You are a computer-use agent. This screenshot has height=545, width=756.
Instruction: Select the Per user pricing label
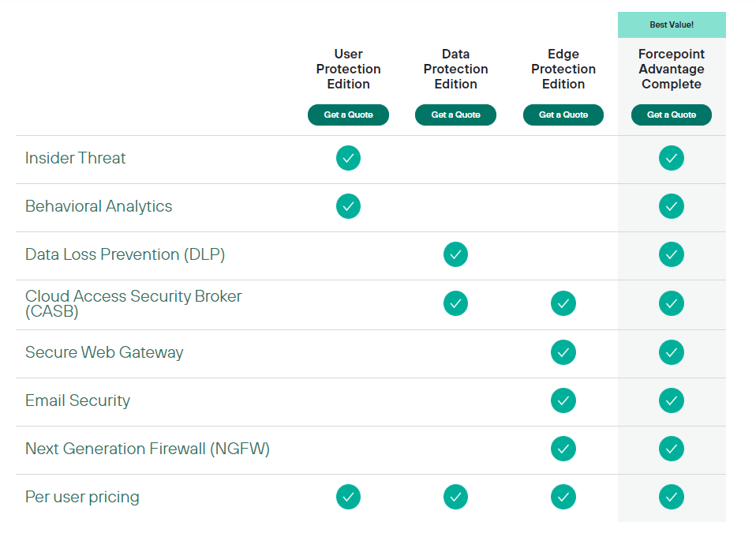pos(82,497)
